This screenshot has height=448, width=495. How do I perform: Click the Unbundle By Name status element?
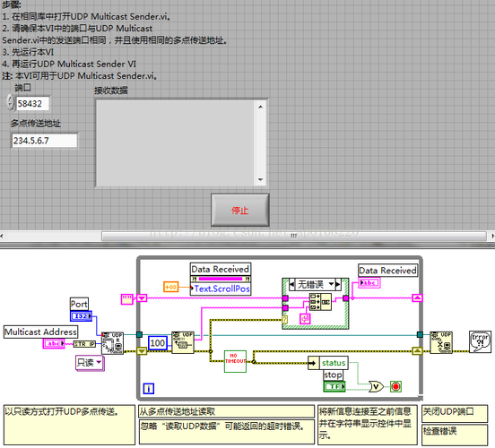334,363
